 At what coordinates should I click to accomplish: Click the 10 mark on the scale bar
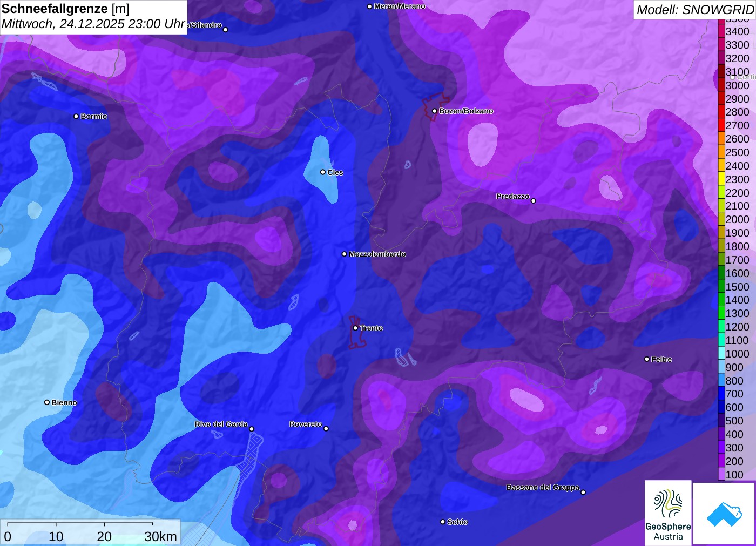[x=56, y=536]
